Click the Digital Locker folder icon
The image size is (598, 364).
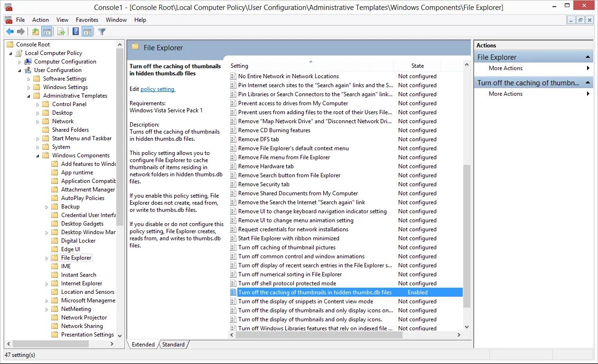click(55, 241)
